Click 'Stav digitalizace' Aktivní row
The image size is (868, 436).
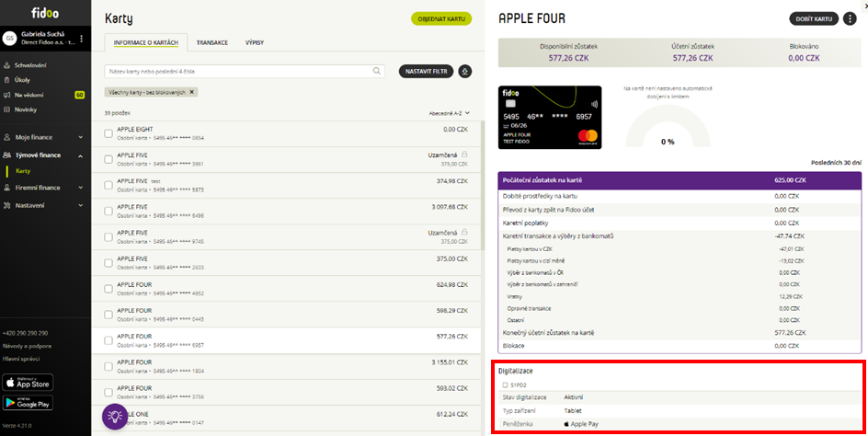pos(680,397)
